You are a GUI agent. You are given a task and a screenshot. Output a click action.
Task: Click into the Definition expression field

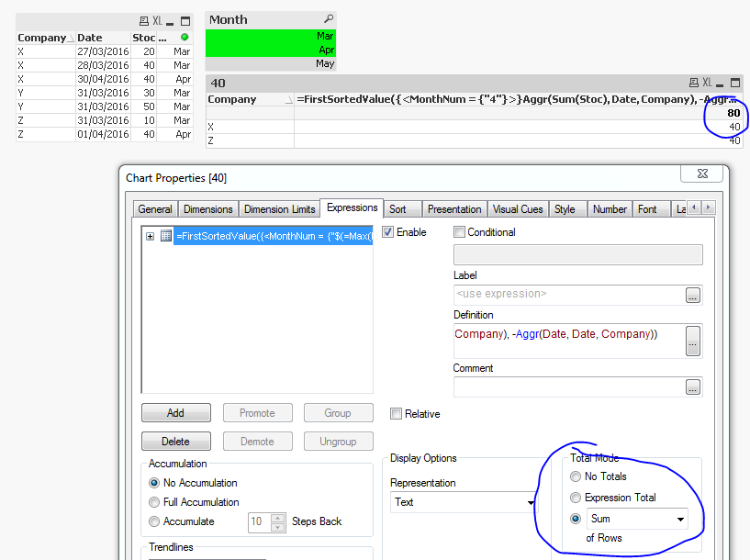(x=569, y=341)
